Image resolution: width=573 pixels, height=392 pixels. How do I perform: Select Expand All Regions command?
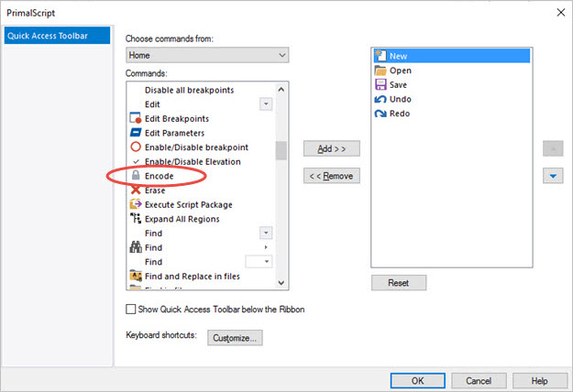click(201, 218)
